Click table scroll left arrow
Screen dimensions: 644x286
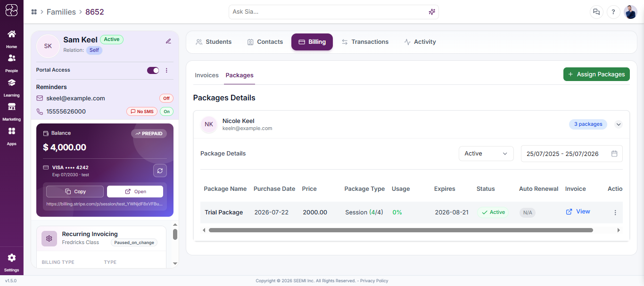(x=204, y=230)
